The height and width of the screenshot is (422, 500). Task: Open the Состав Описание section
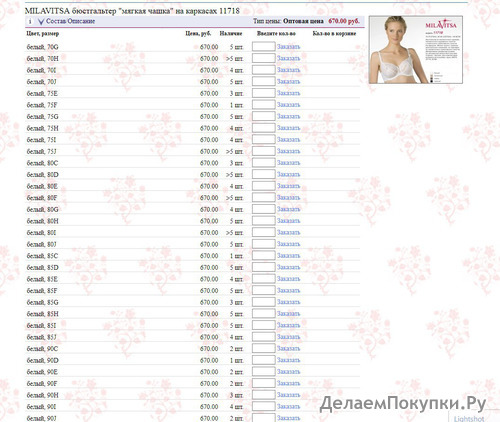pyautogui.click(x=70, y=21)
